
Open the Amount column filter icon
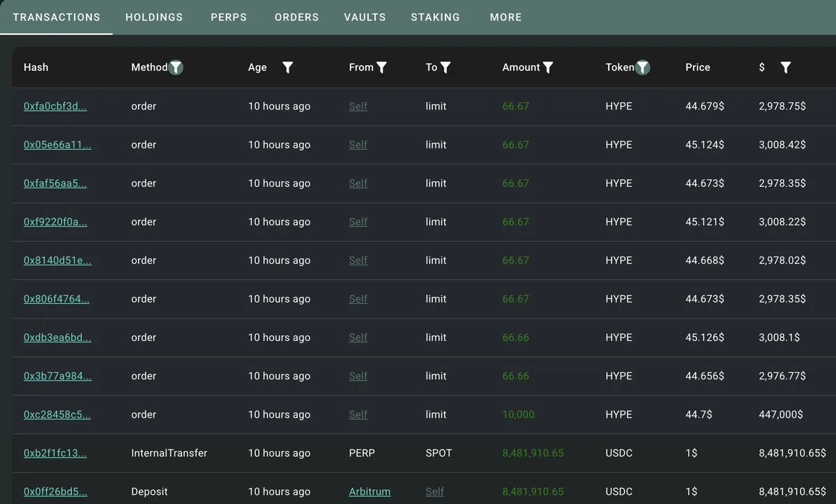point(547,67)
